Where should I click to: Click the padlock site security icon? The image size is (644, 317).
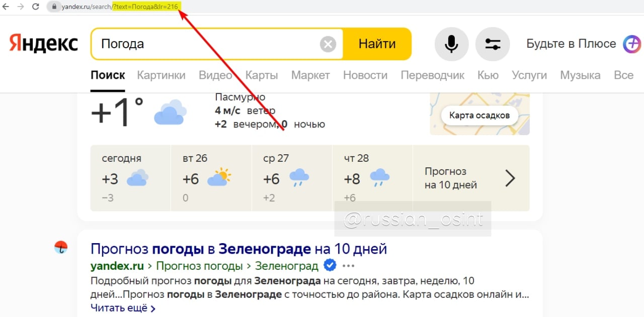pos(54,7)
